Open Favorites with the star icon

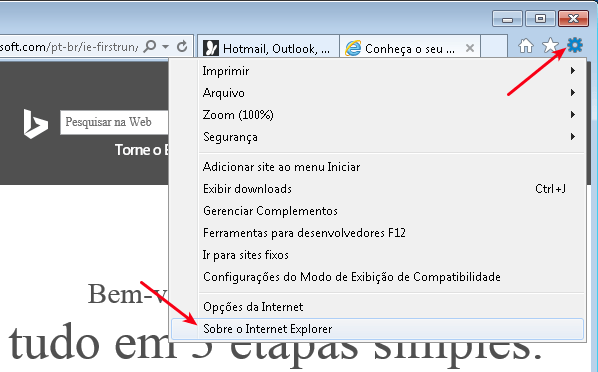click(x=550, y=46)
